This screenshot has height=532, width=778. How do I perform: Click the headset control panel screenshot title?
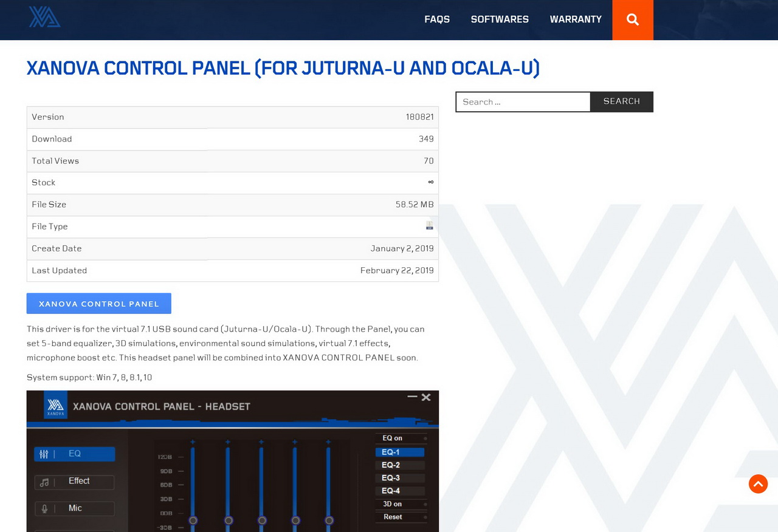pos(162,406)
